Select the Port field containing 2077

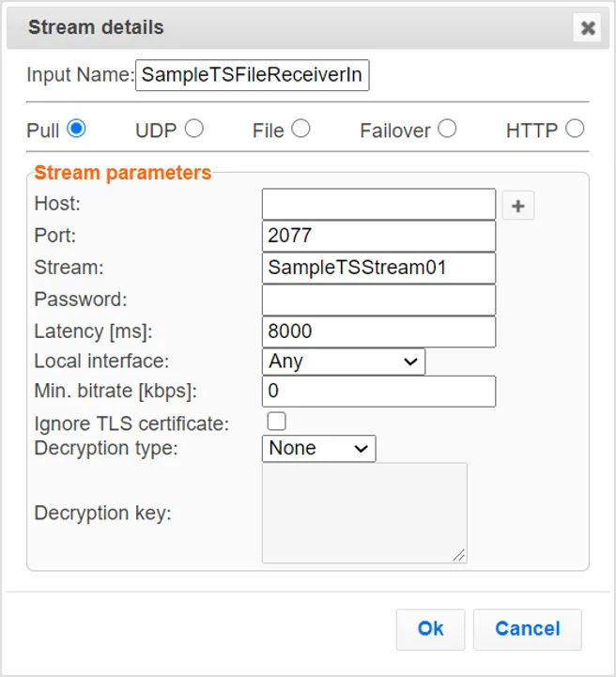point(378,236)
